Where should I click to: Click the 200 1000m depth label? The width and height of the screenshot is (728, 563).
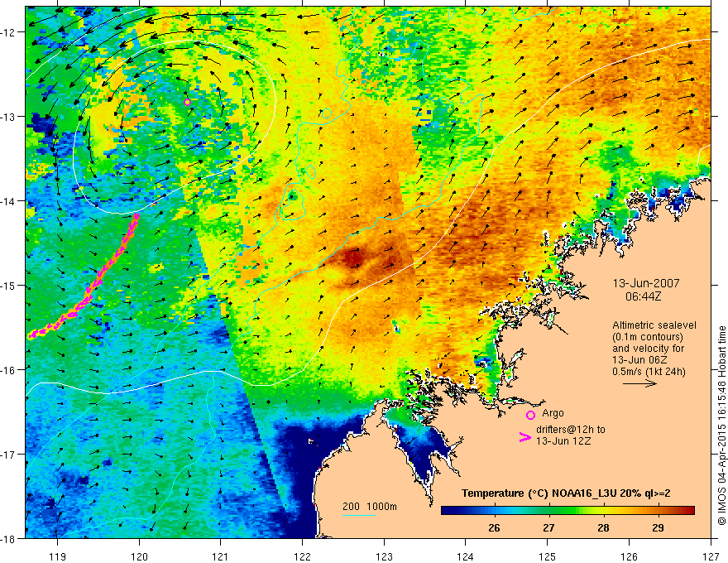pos(370,507)
